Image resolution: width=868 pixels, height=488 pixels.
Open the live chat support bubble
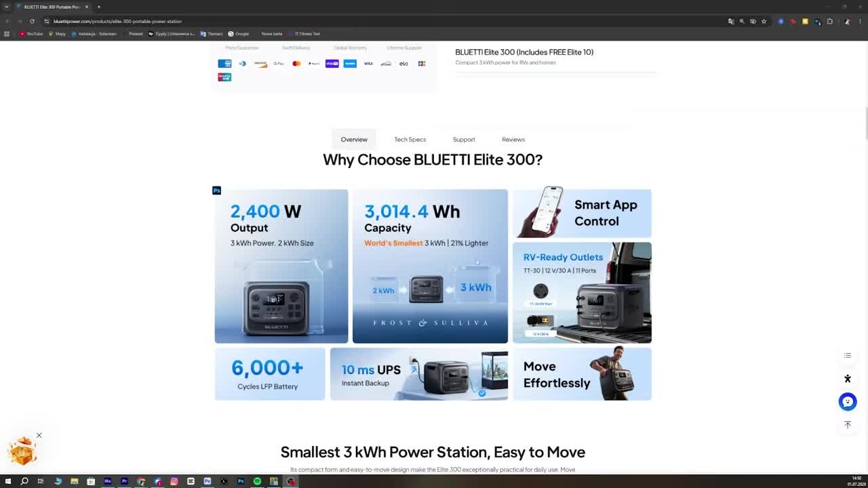coord(847,401)
